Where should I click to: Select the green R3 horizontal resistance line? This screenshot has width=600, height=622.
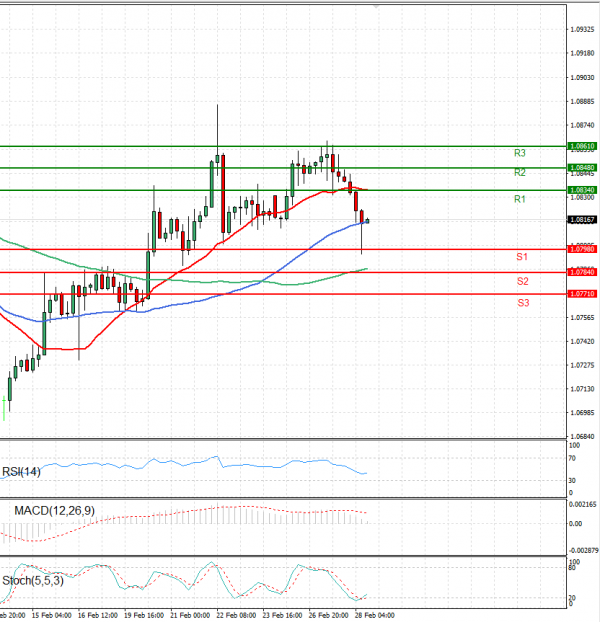(x=283, y=146)
